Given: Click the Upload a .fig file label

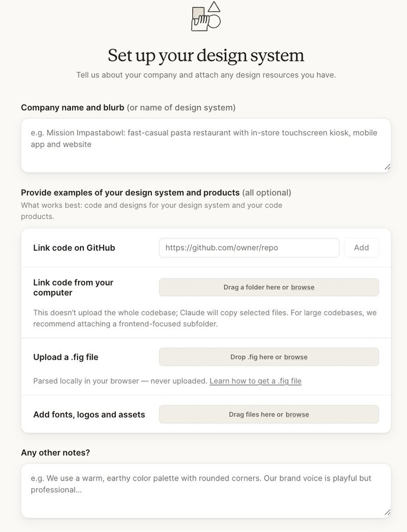Looking at the screenshot, I should coord(66,357).
